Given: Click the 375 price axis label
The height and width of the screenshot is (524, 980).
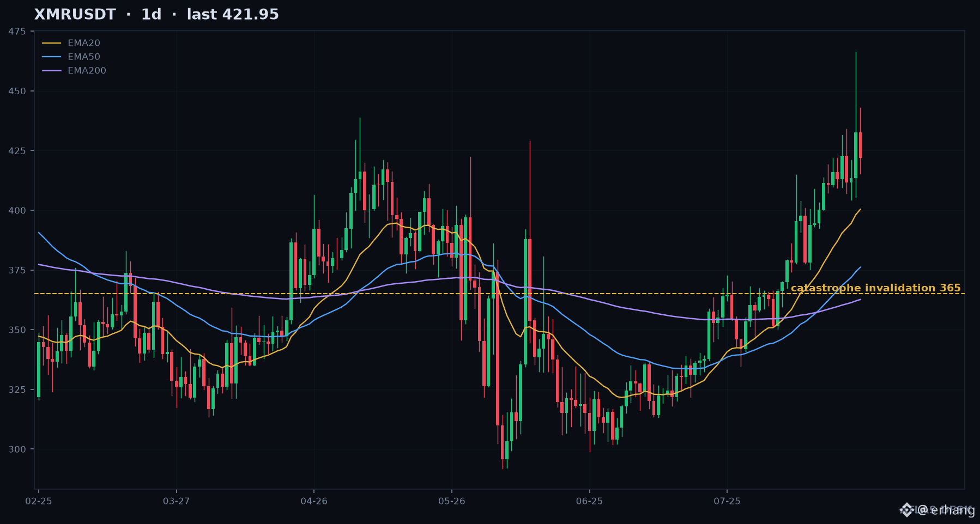Looking at the screenshot, I should pyautogui.click(x=17, y=270).
